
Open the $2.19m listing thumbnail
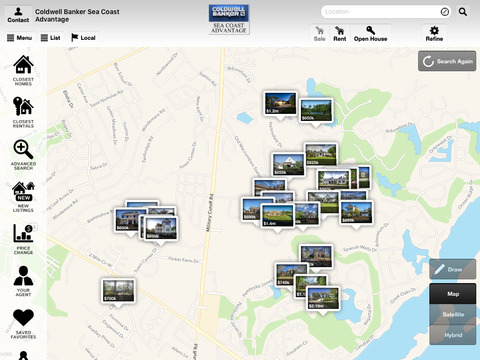coord(323,298)
